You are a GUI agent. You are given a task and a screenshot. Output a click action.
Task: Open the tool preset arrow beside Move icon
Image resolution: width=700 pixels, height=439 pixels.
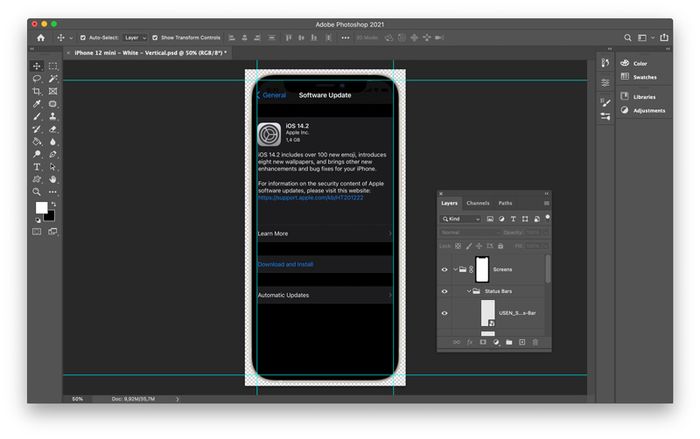(x=71, y=38)
